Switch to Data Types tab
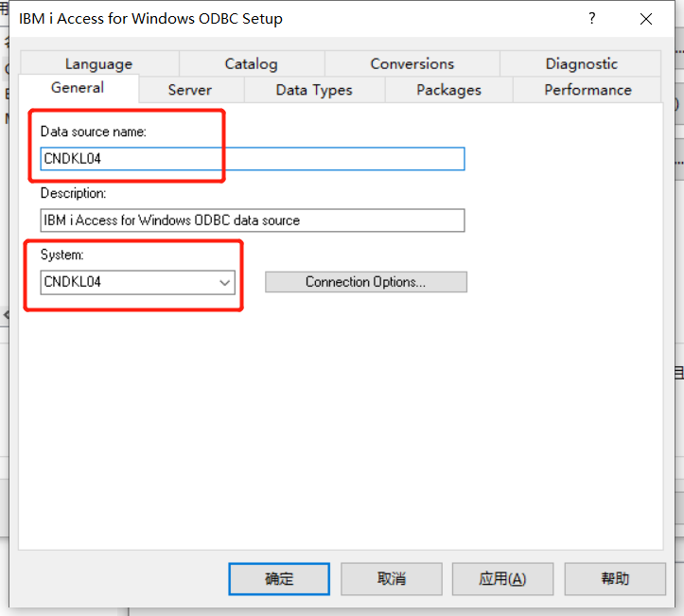684x616 pixels. (x=314, y=90)
